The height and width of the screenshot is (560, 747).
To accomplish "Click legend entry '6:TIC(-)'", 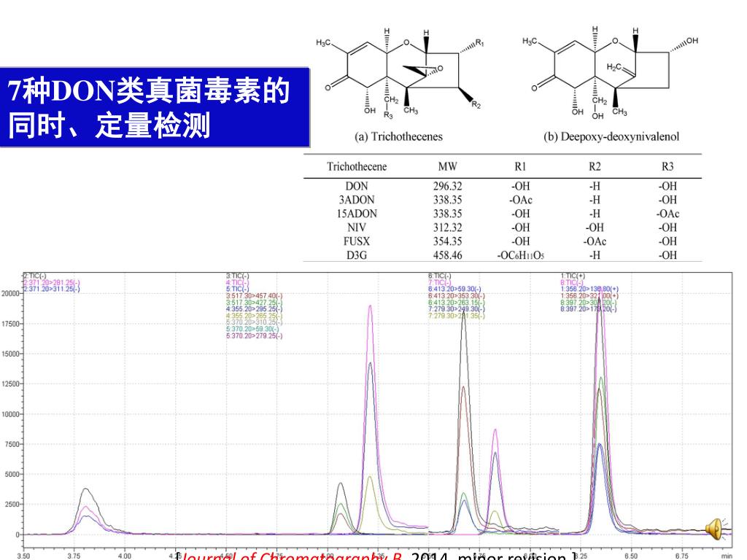I will click(x=440, y=276).
